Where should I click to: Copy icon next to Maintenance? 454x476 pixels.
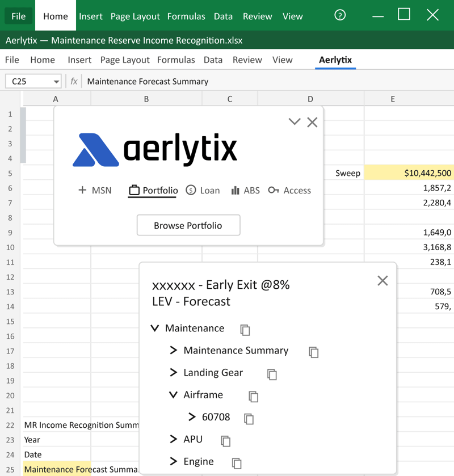(245, 330)
